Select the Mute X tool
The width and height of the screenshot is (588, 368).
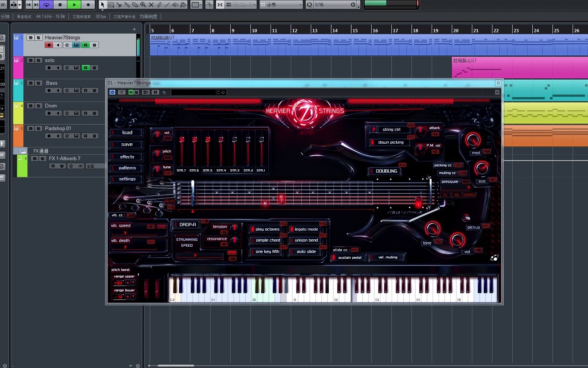(151, 4)
